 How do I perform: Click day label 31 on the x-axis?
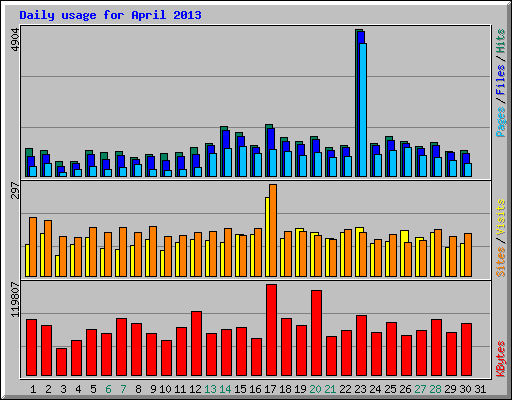tap(480, 389)
